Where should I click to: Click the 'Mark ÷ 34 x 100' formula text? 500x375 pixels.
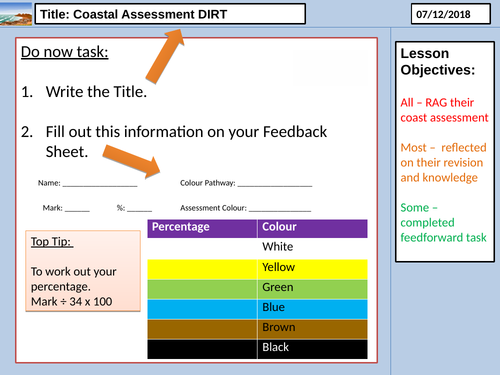(x=71, y=302)
